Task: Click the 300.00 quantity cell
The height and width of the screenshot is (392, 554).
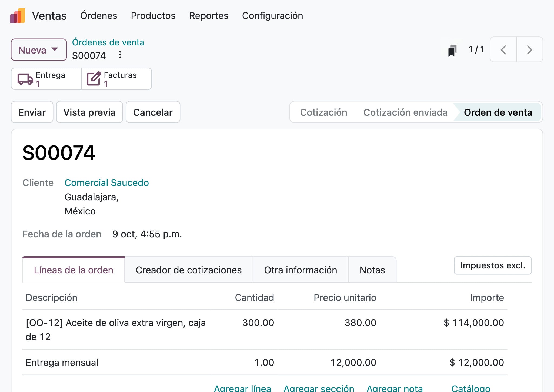Action: [258, 323]
